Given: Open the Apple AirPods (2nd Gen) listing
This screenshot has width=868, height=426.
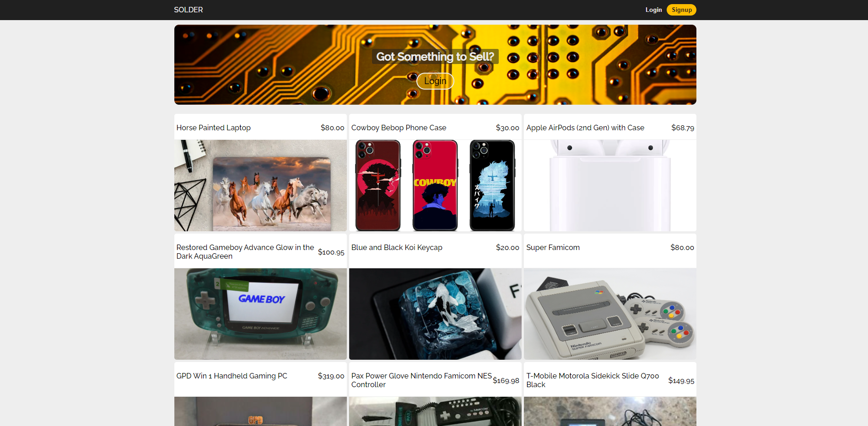Looking at the screenshot, I should point(585,128).
